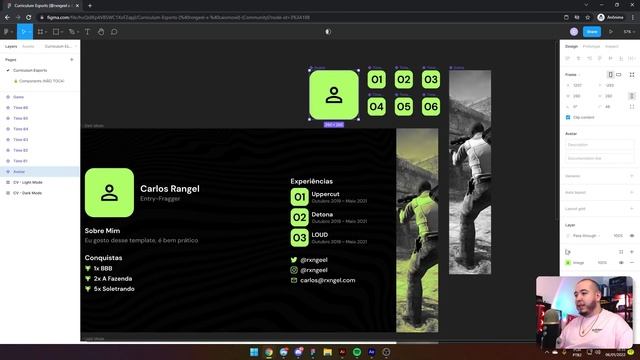Open the Curriculum page selector dropdown
This screenshot has height=360, width=640.
pos(60,47)
